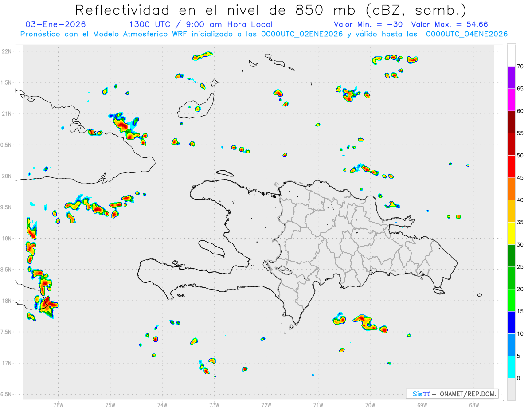
Task: Click the longitude axis label '69W'
Action: tap(422, 404)
